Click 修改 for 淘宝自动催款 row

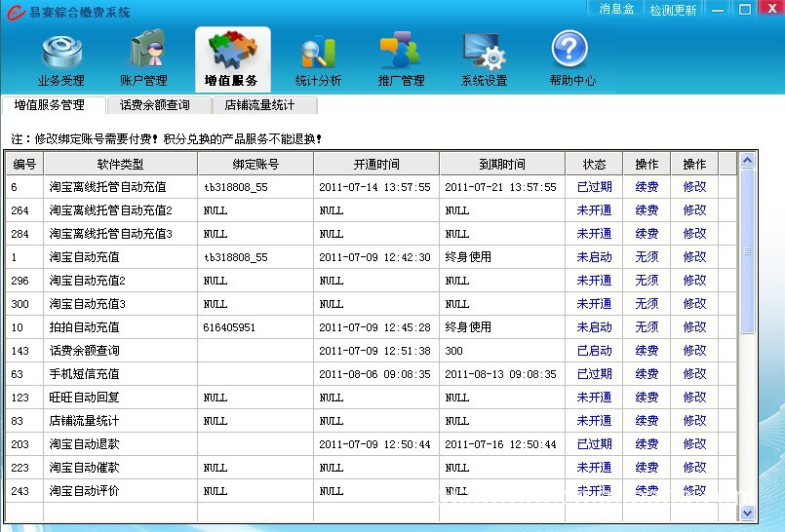[694, 468]
